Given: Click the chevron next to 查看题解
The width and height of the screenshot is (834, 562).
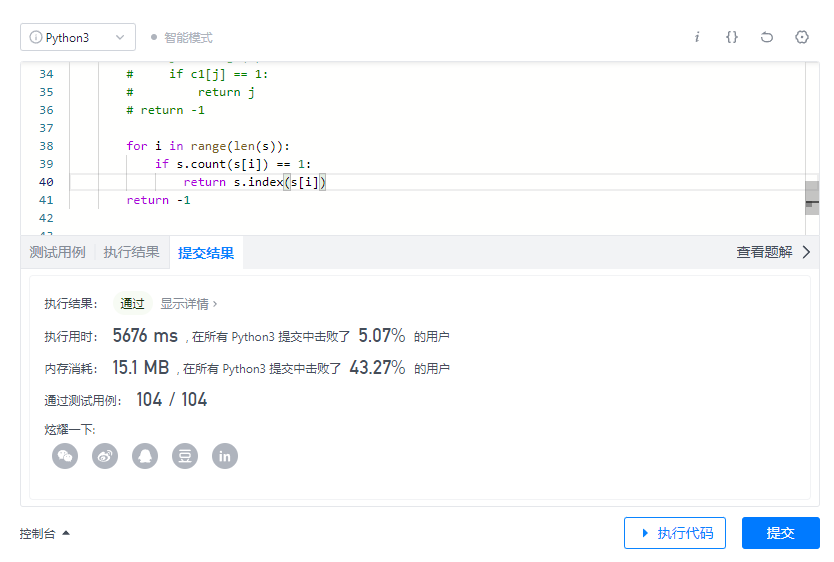Looking at the screenshot, I should coord(806,252).
